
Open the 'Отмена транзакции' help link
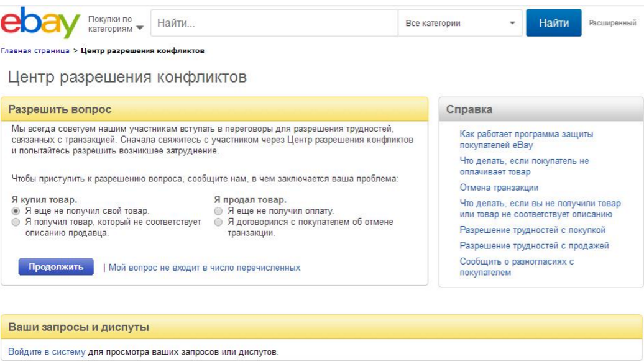point(499,188)
